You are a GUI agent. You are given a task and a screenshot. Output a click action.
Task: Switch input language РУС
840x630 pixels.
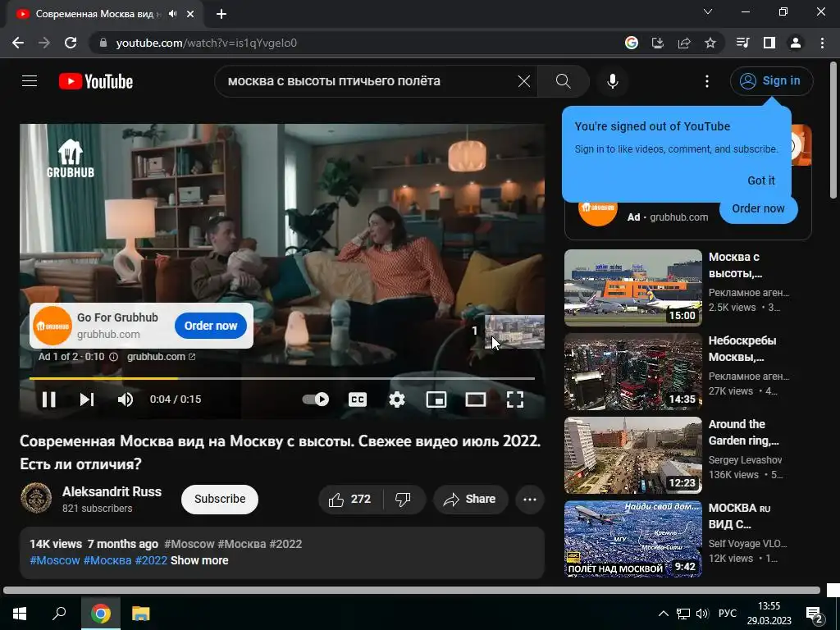(x=728, y=614)
